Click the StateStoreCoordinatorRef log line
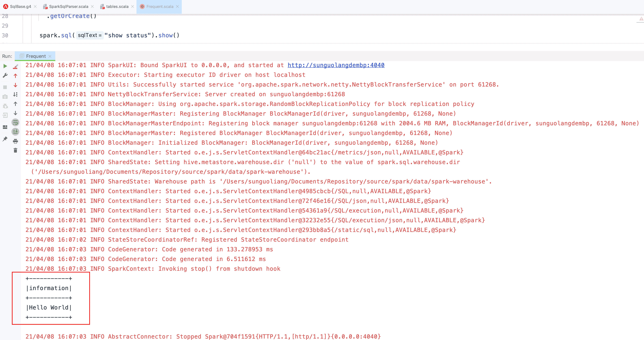 pyautogui.click(x=187, y=240)
